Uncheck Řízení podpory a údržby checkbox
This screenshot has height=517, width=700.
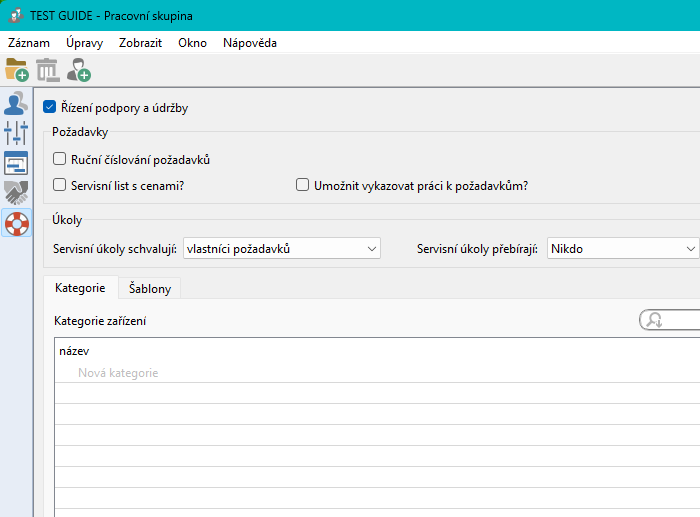[x=50, y=108]
